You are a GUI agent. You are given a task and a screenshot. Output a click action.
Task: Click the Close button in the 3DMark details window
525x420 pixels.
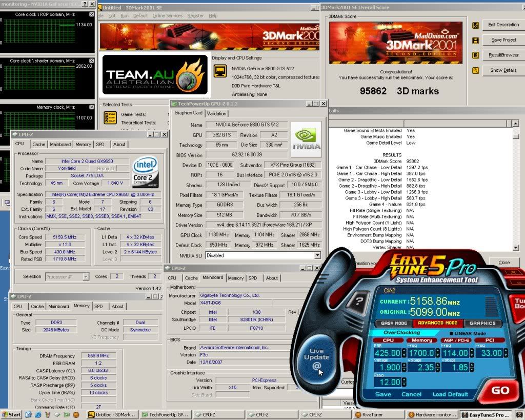(x=504, y=263)
